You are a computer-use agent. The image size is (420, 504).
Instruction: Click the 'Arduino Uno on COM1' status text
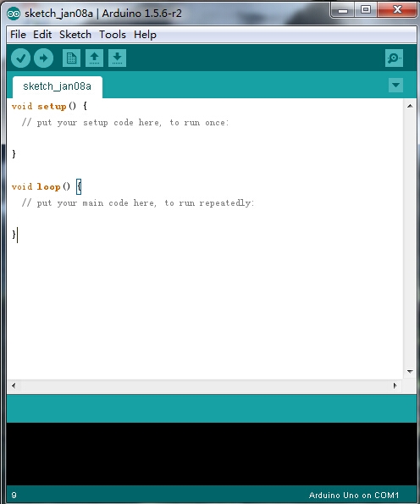pyautogui.click(x=353, y=495)
